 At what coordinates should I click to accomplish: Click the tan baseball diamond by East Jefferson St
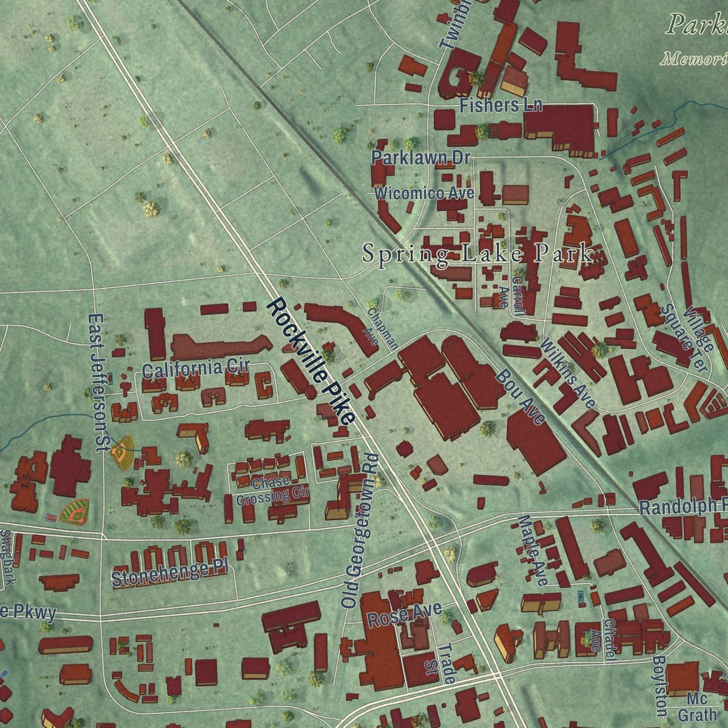click(x=123, y=452)
